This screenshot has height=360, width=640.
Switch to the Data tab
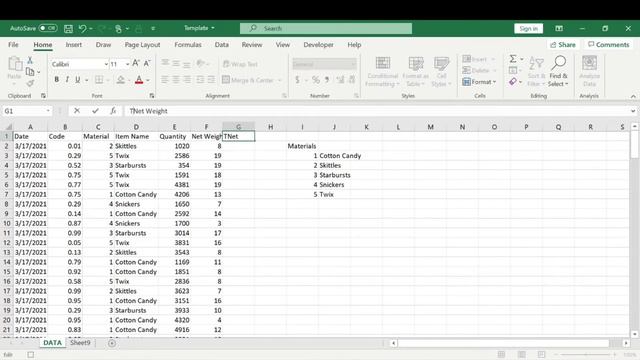[222, 44]
